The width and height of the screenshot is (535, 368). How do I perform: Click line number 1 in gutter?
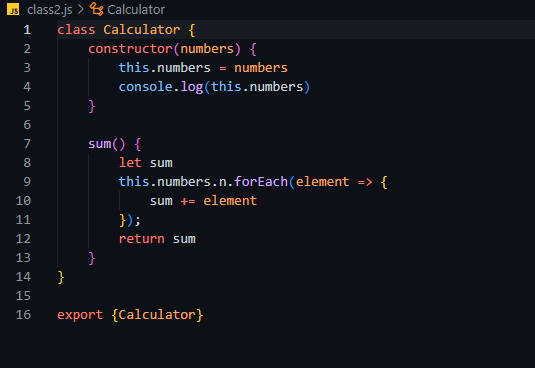[27, 30]
